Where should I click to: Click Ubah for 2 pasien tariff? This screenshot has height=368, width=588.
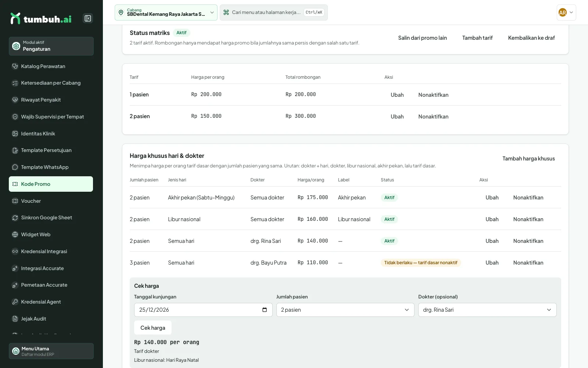click(397, 117)
